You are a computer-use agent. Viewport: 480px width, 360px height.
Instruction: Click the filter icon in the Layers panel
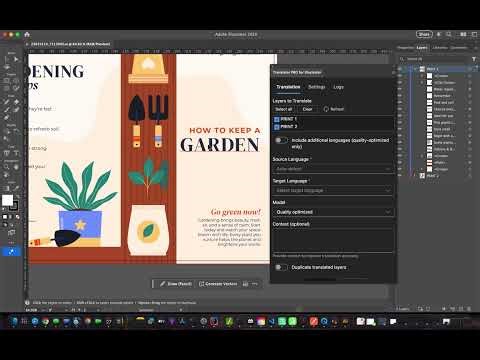tap(474, 59)
